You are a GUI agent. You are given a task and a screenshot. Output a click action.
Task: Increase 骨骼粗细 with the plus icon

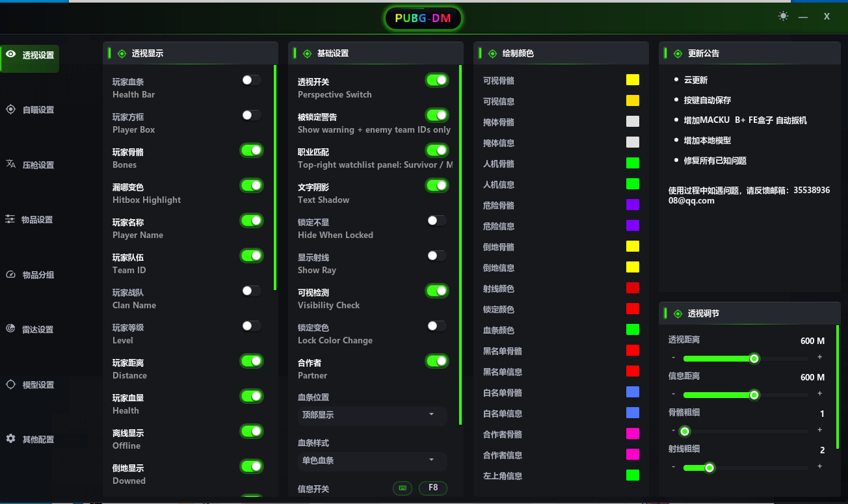(x=819, y=431)
